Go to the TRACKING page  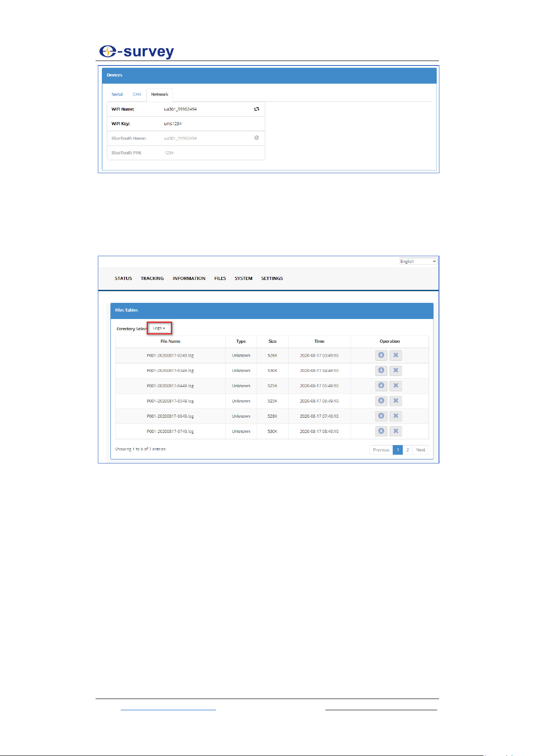tap(152, 278)
